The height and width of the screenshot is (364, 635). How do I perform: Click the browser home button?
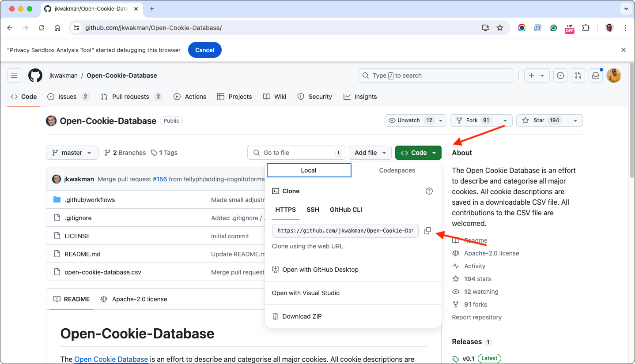(57, 28)
